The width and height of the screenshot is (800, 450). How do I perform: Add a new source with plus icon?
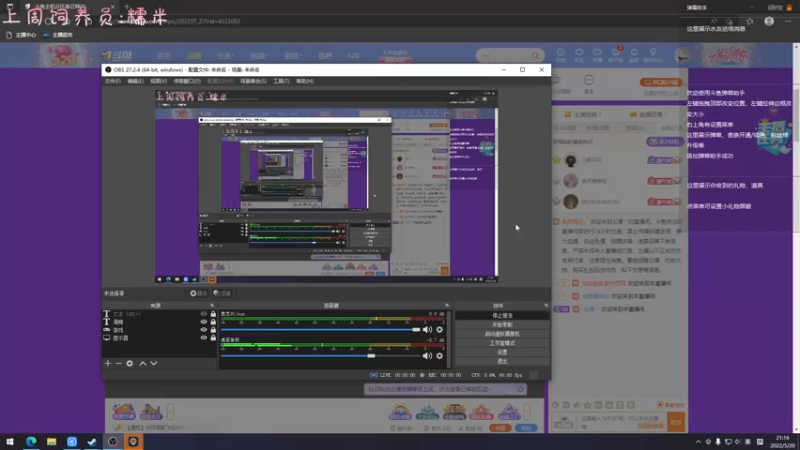(x=108, y=363)
